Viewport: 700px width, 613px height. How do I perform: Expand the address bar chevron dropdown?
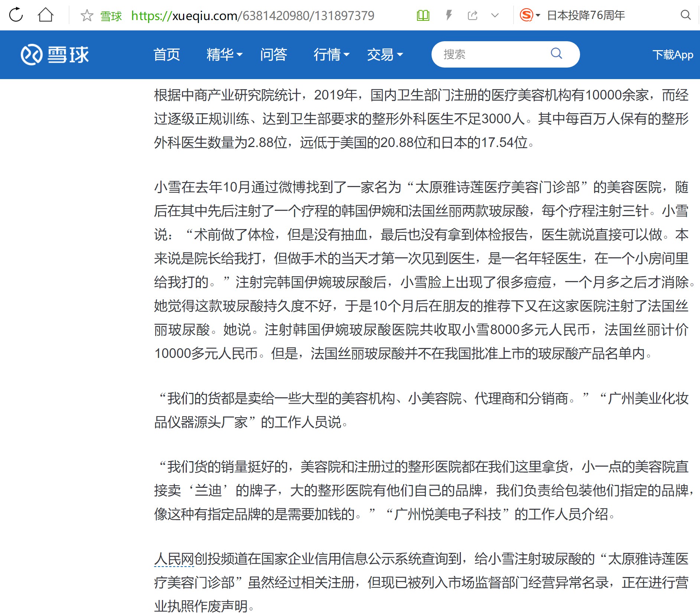tap(495, 16)
